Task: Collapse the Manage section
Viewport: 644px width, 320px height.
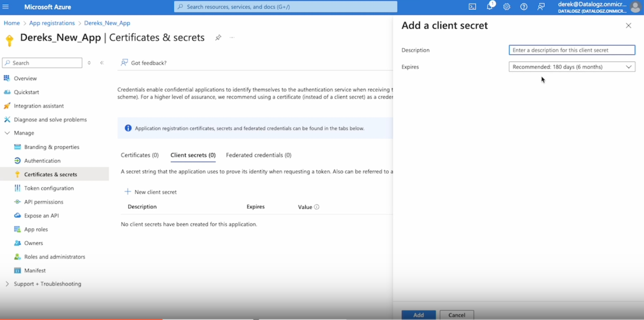Action: point(7,133)
